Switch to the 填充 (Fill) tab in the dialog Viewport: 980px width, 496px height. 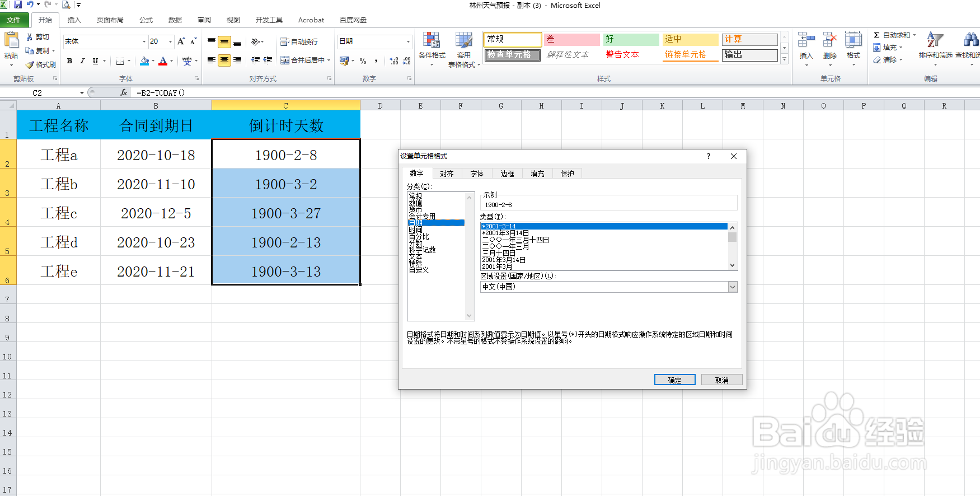(x=537, y=174)
